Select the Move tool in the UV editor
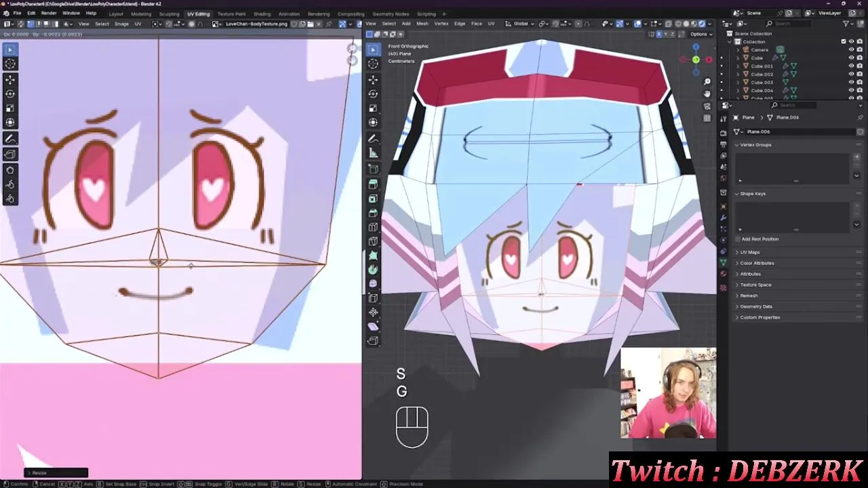868x488 pixels. point(10,79)
